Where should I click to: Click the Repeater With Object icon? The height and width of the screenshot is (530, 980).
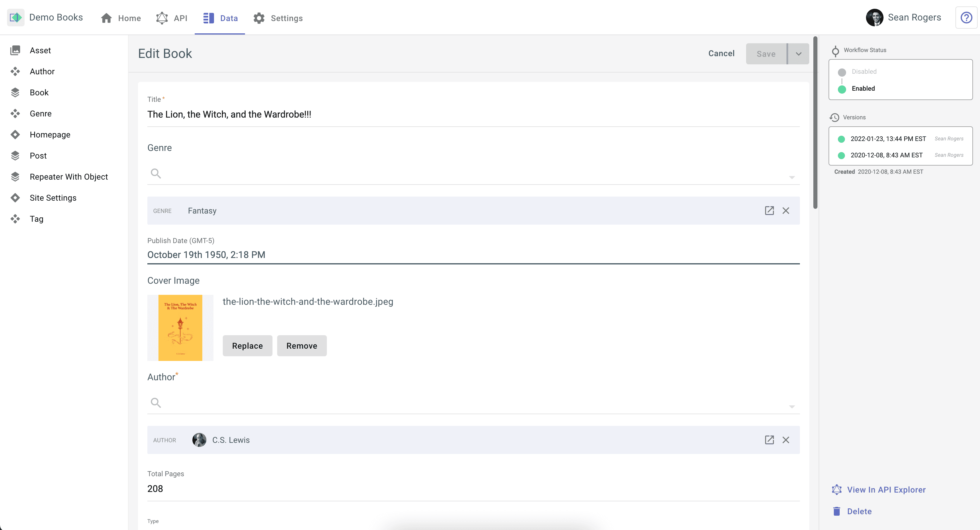15,177
